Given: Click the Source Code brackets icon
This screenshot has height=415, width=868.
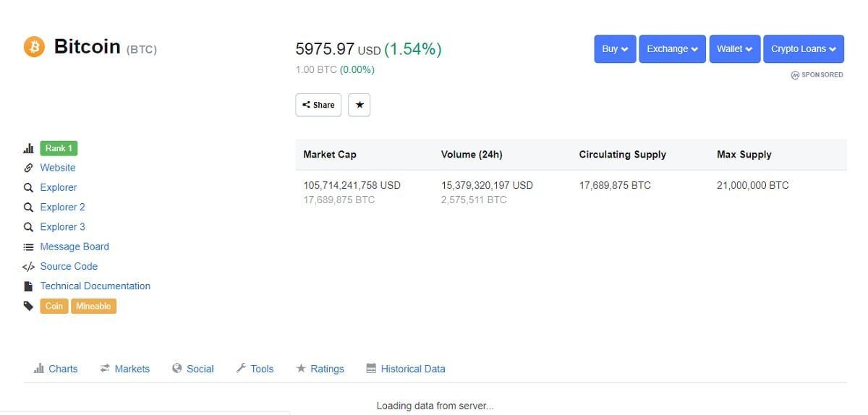Looking at the screenshot, I should pos(28,267).
